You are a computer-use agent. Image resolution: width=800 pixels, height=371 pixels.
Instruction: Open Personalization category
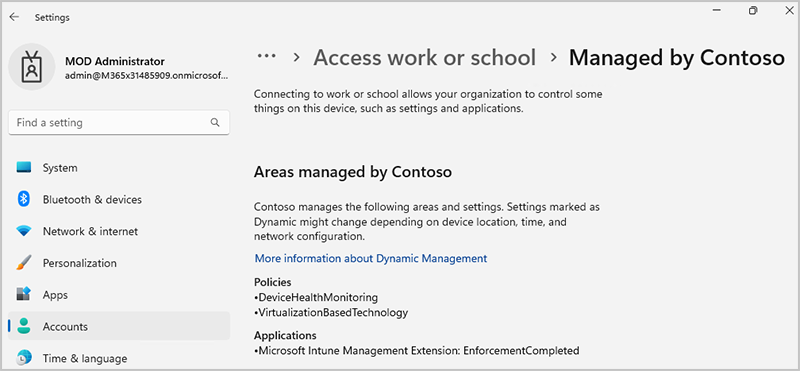pyautogui.click(x=119, y=263)
